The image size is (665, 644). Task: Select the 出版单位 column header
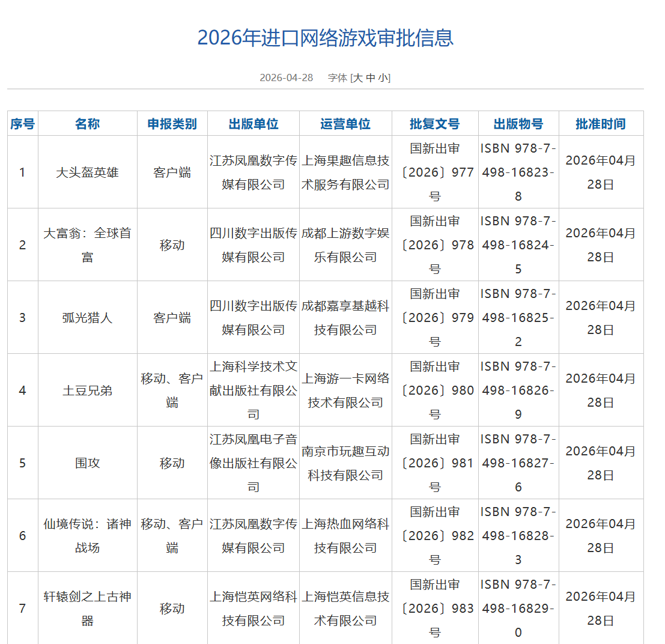[x=253, y=124]
